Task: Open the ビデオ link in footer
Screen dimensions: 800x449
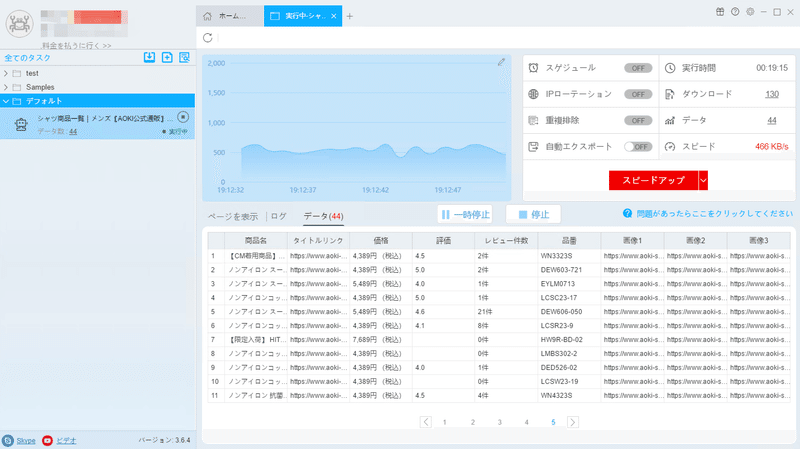Action: coord(66,441)
